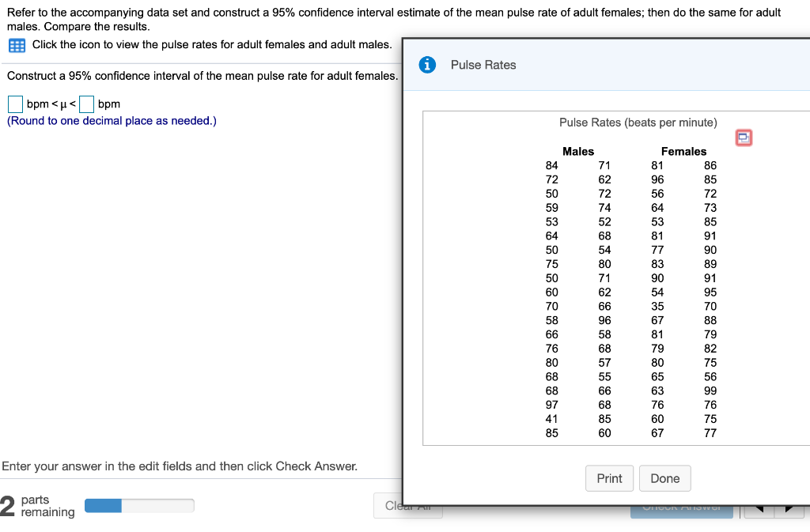Select the blue grid icon near 'Click the icon'
810x532 pixels.
16,45
